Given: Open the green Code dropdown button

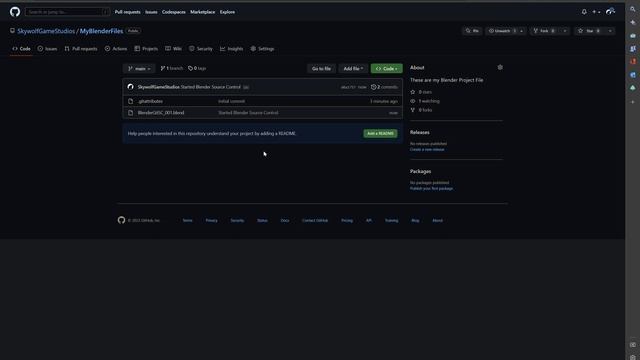Looking at the screenshot, I should pos(386,69).
